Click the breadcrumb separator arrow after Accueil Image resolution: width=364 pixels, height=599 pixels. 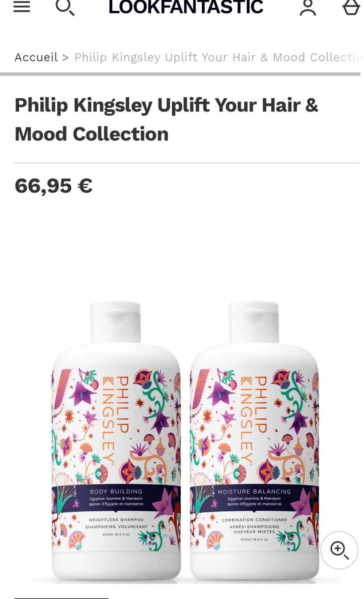(65, 58)
